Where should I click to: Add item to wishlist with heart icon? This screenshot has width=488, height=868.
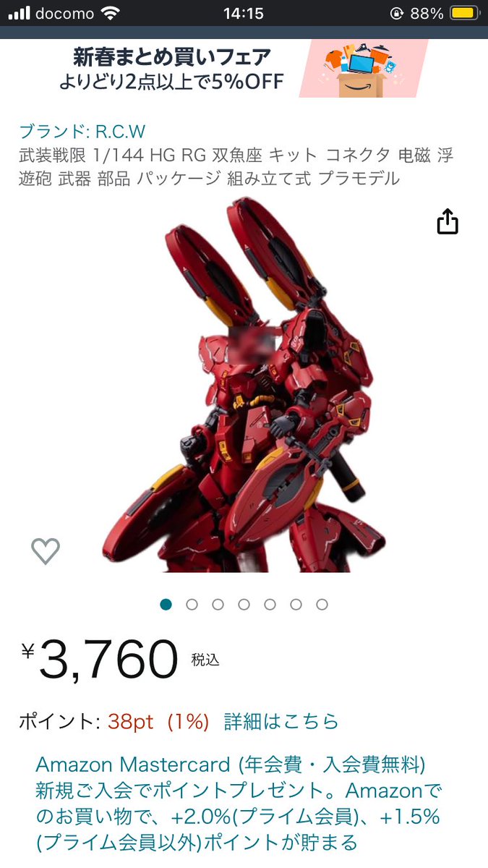pos(46,552)
